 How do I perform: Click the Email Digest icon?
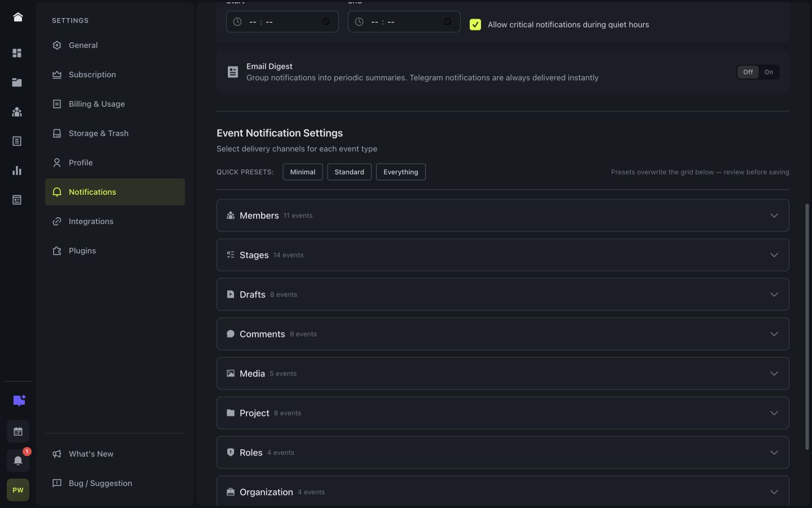tap(233, 72)
